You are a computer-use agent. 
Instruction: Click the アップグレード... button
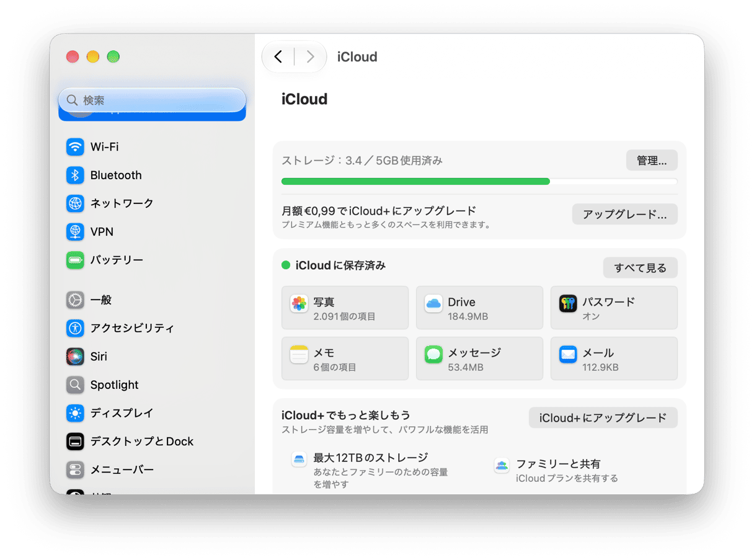pyautogui.click(x=625, y=215)
